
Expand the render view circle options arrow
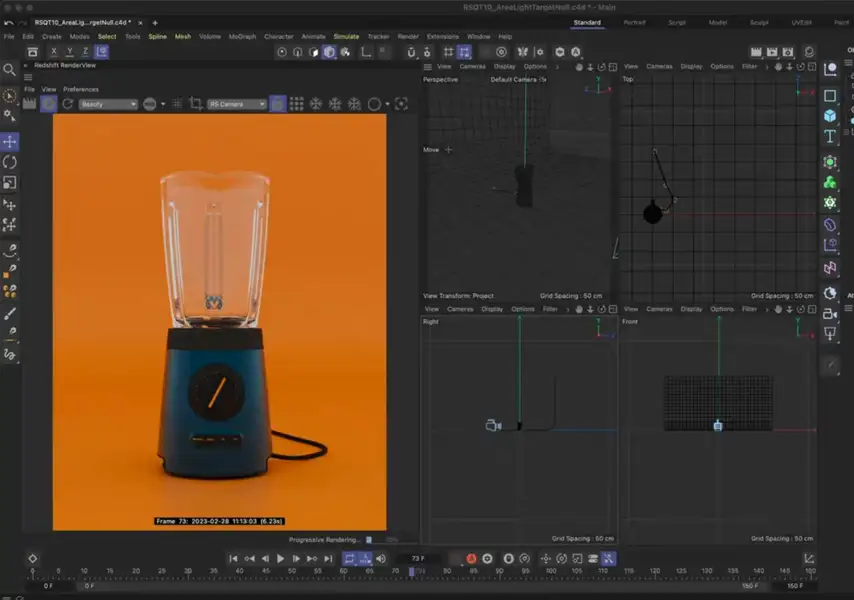pos(387,104)
